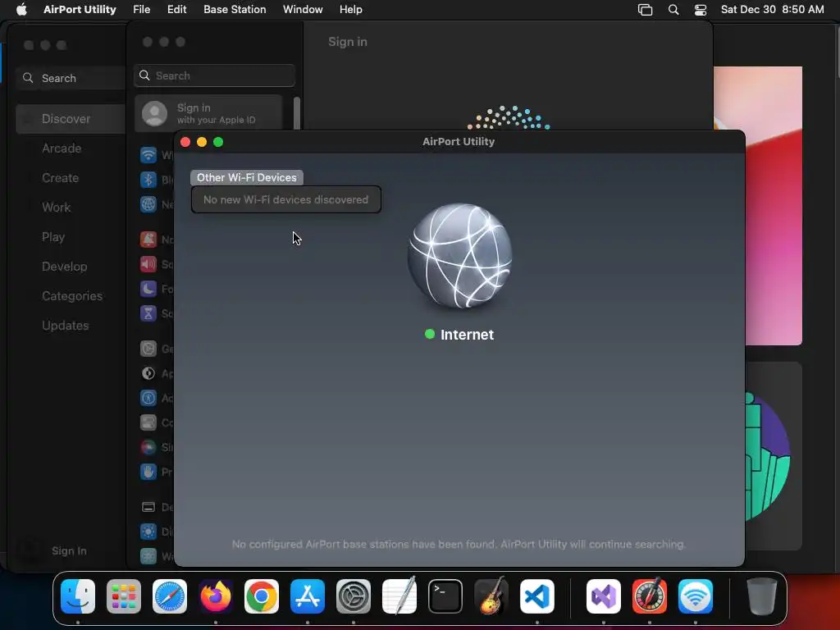Select Network globe icon in System Settings
The image size is (840, 630).
coord(148,204)
